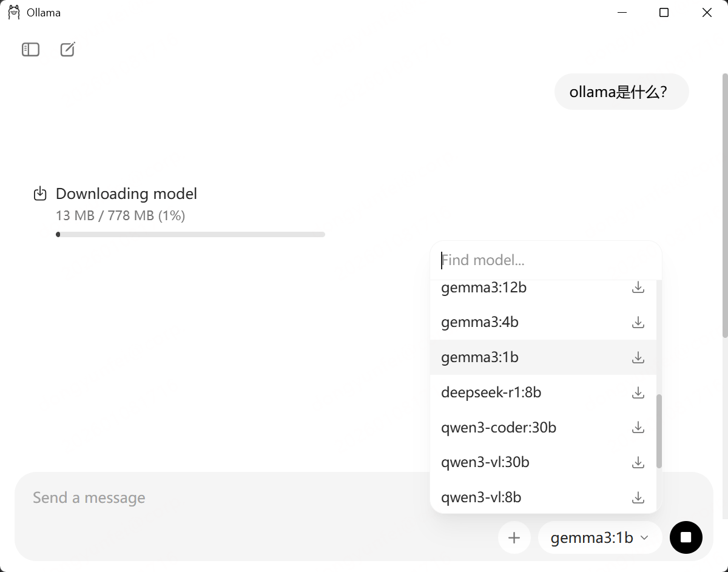Select gemma3:1b from the model list
The height and width of the screenshot is (572, 728).
(x=479, y=357)
